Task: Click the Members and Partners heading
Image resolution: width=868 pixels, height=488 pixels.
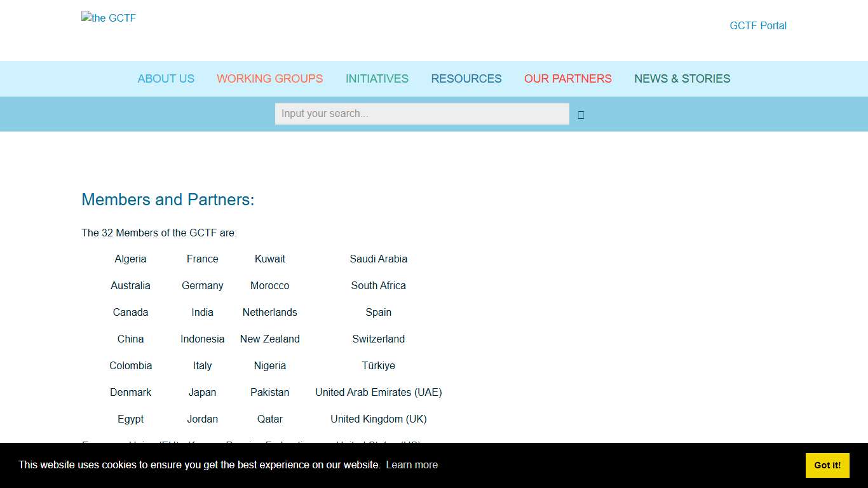Action: click(168, 199)
